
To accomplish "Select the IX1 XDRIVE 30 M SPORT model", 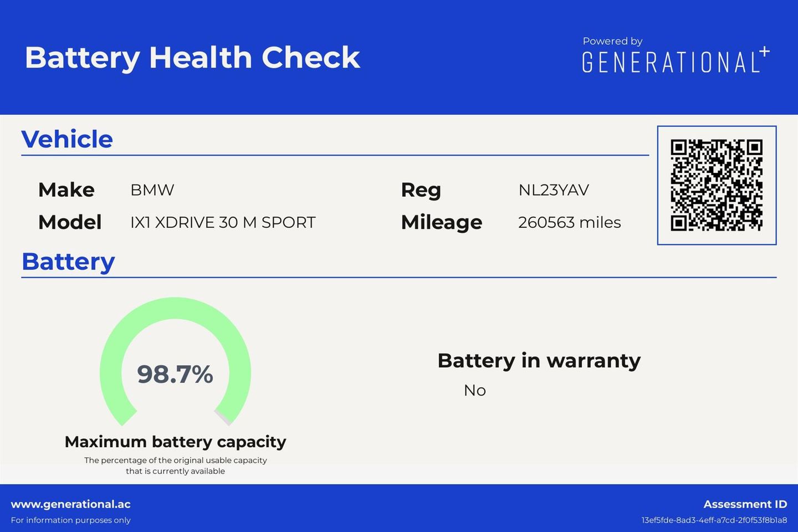I will tap(223, 222).
